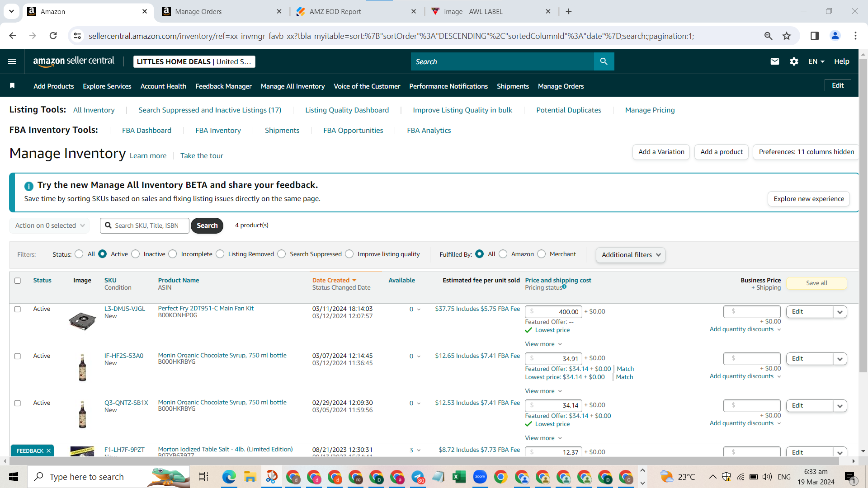Screen dimensions: 868x488
Task: Open Edit dropdown arrow for IF-HF2S-53A0 row
Action: pyautogui.click(x=840, y=359)
